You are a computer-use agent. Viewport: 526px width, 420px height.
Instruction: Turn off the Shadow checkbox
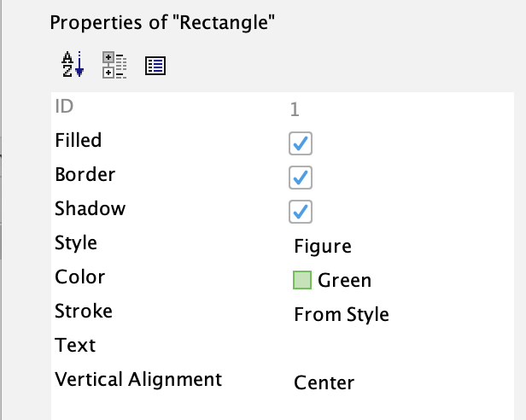(301, 212)
